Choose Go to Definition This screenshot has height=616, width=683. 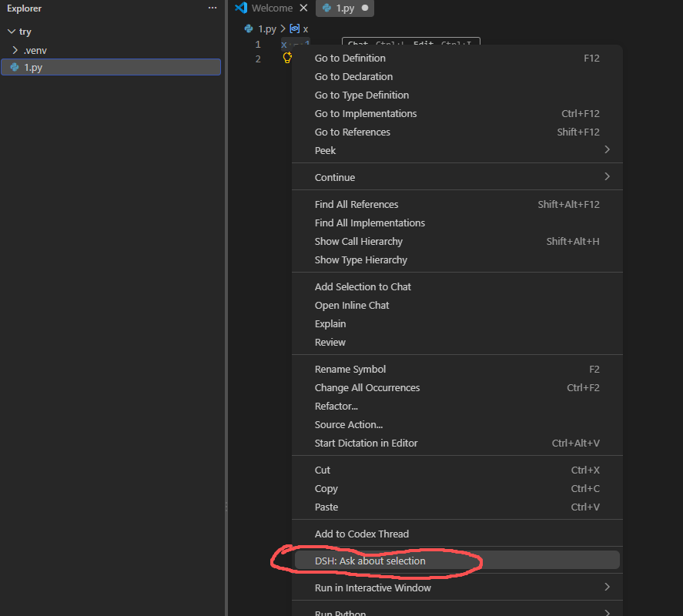[457, 58]
